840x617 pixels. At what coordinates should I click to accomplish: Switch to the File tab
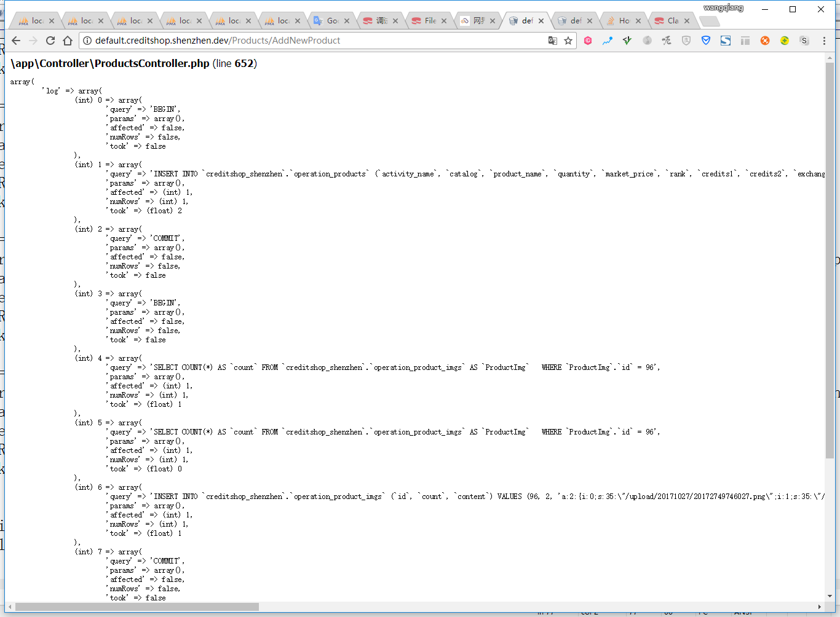point(430,21)
